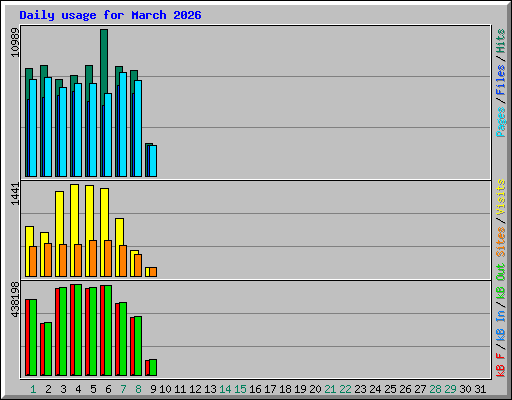The height and width of the screenshot is (400, 512).
Task: Click day 6 on the x-axis
Action: (108, 389)
